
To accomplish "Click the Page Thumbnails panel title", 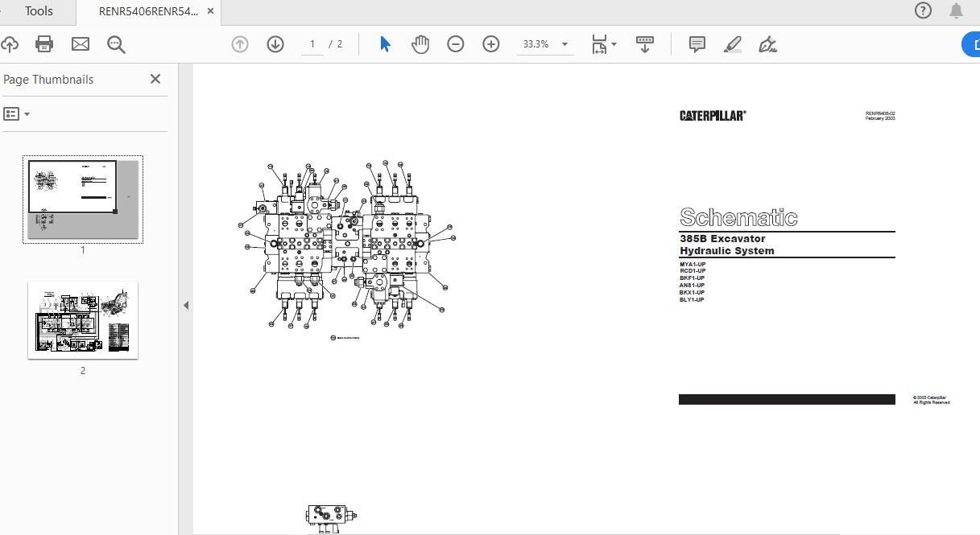I will [48, 79].
